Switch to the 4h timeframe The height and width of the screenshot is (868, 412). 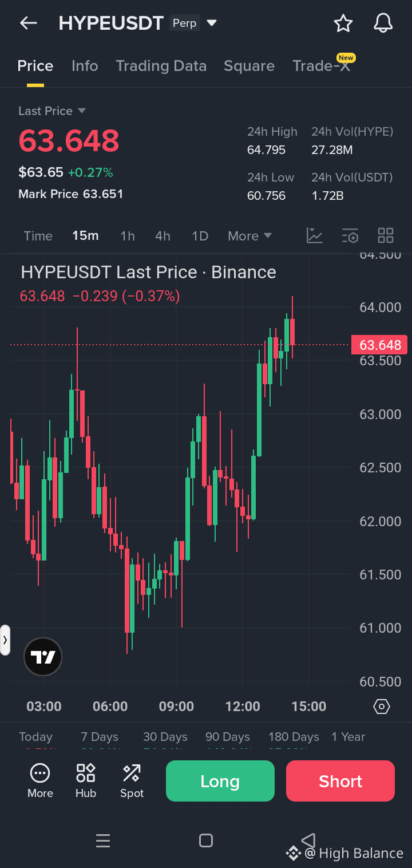[163, 236]
